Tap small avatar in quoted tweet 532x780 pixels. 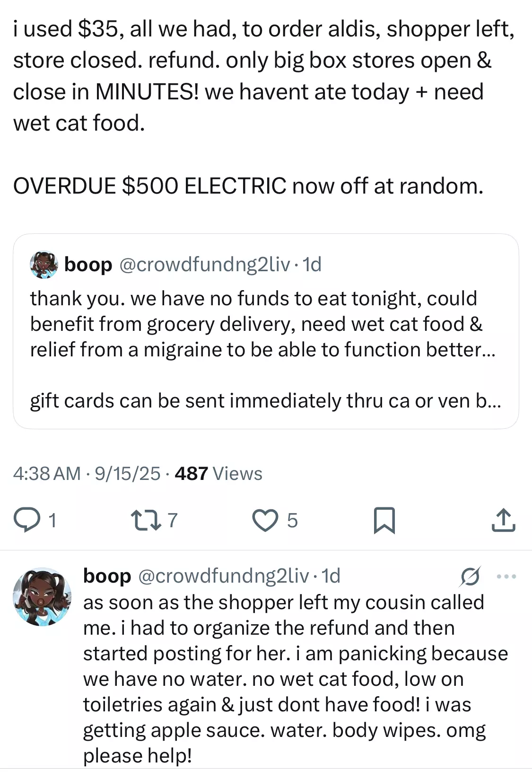coord(44,265)
